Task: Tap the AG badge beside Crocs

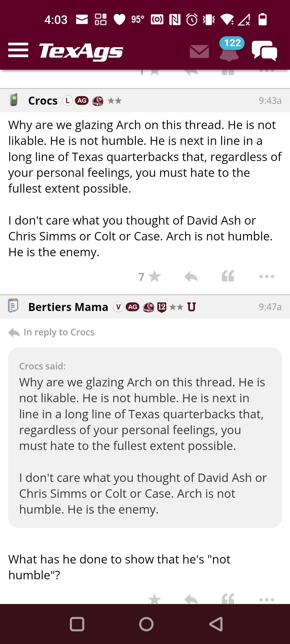Action: click(82, 101)
